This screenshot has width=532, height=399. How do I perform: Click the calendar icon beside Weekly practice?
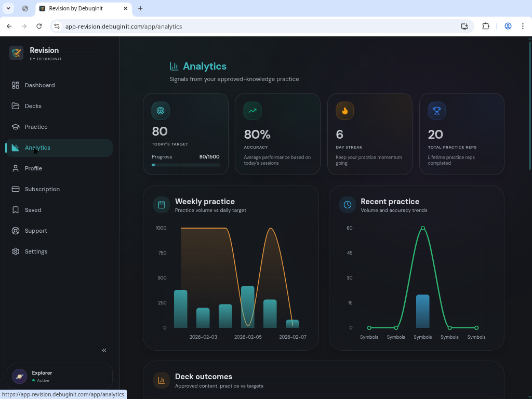tap(162, 205)
